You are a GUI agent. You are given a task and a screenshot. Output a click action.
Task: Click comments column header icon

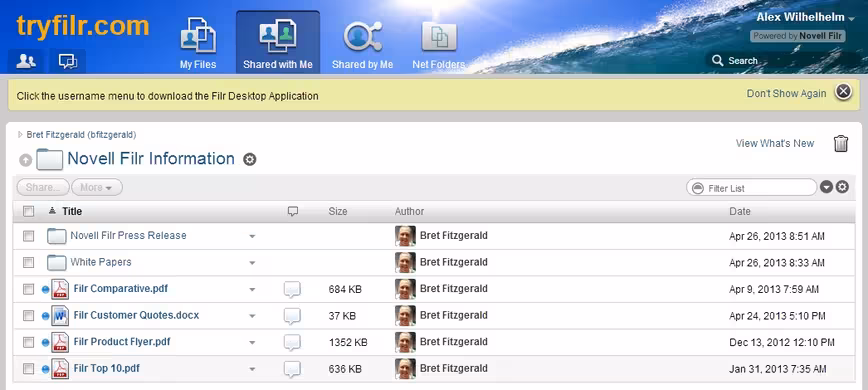coord(293,211)
